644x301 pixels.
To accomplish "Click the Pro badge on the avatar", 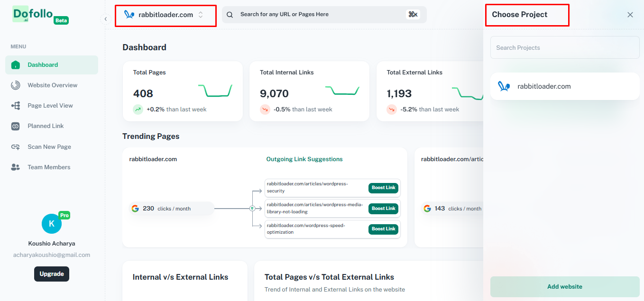I will click(x=64, y=215).
